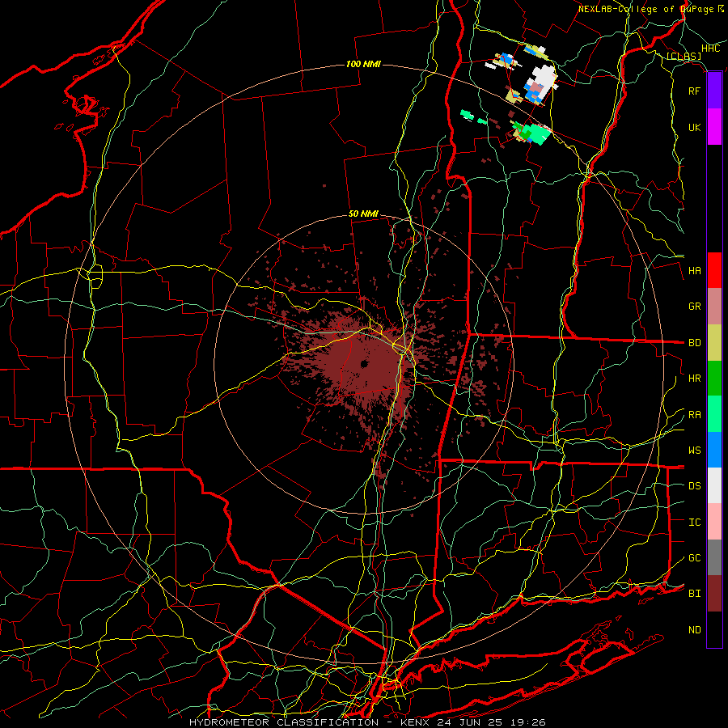Click the brown BI legend swatch

pos(714,594)
